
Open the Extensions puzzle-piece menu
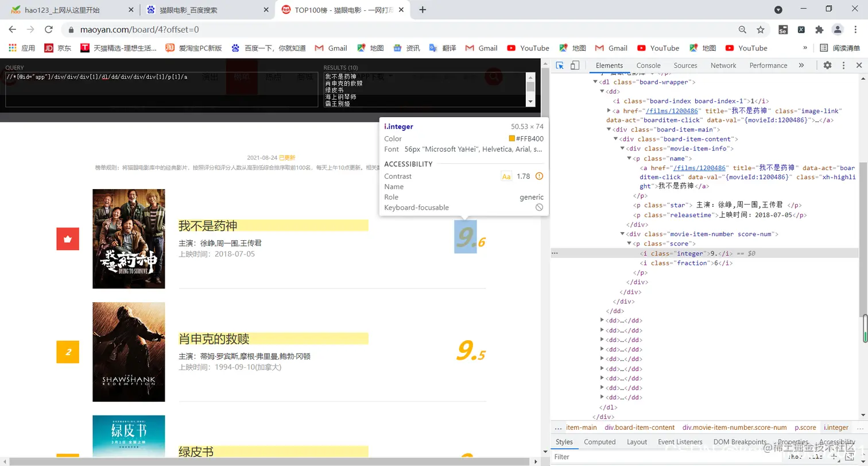[x=819, y=29]
